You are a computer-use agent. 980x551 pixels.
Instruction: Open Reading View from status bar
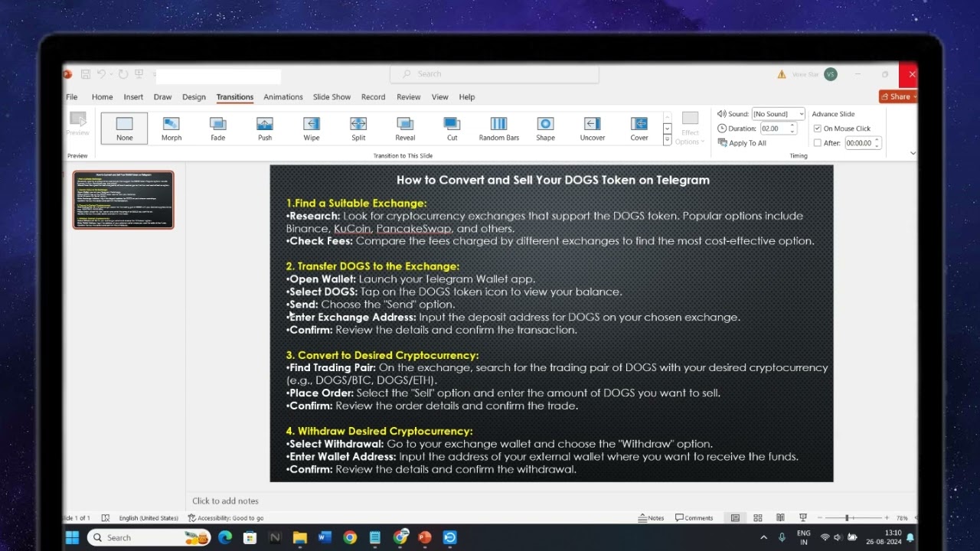pos(780,518)
